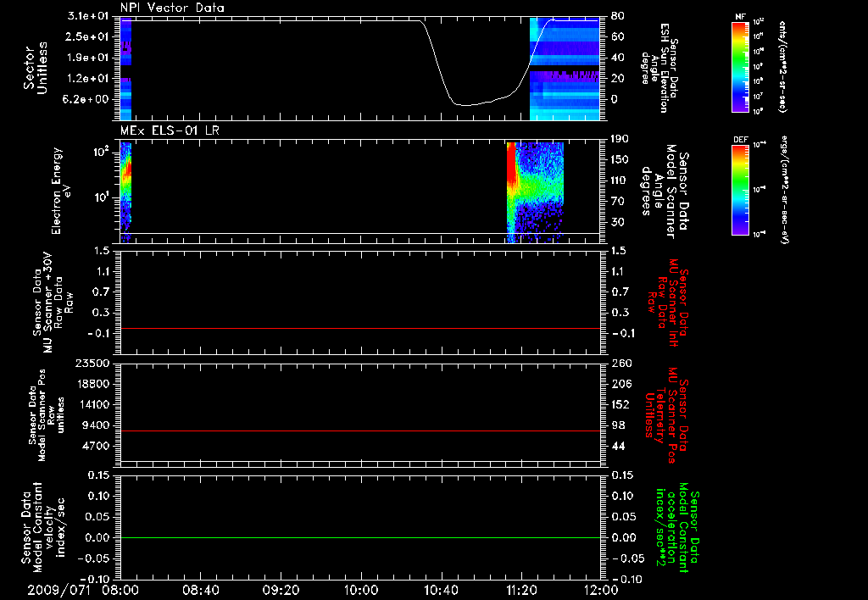Click the NF color bar legend
The height and width of the screenshot is (600, 868).
coord(740,66)
